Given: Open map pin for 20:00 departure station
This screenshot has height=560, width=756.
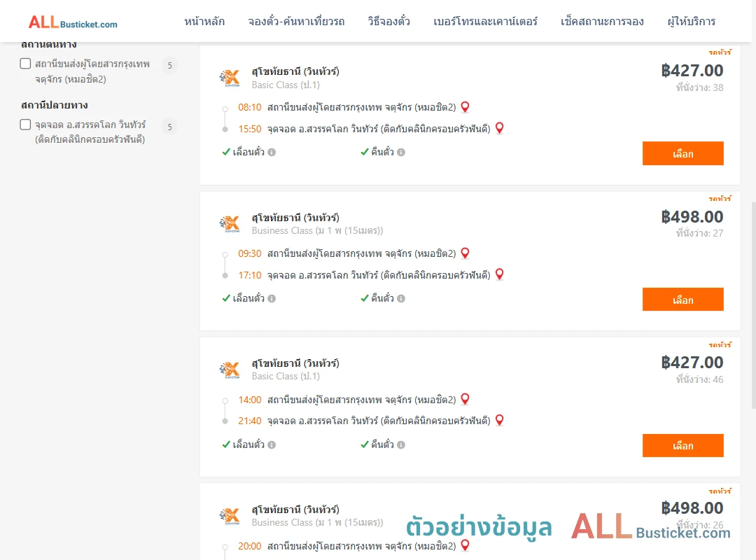Looking at the screenshot, I should (465, 545).
